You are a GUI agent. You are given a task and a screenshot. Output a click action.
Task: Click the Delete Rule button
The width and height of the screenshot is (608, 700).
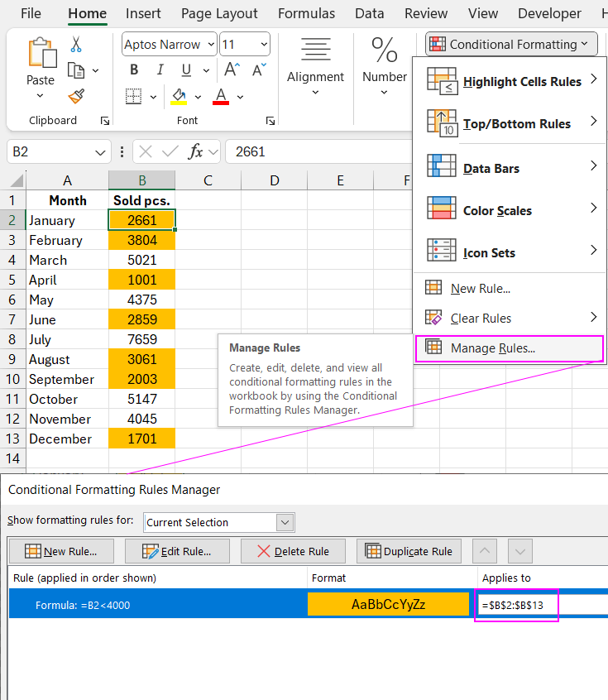point(293,551)
